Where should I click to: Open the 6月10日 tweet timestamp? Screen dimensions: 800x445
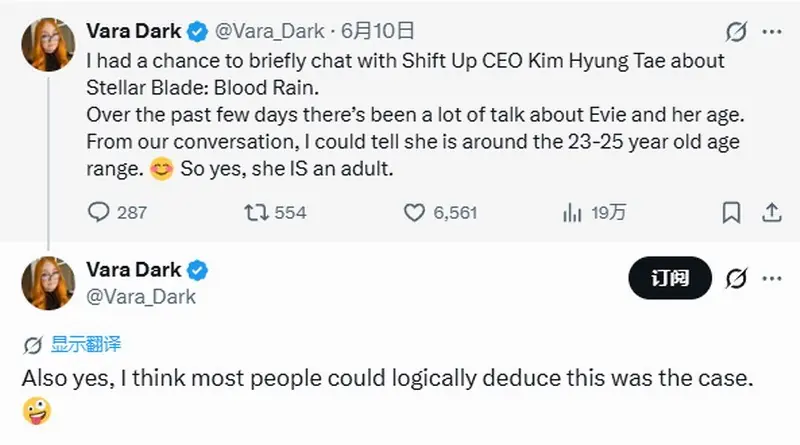pyautogui.click(x=377, y=32)
